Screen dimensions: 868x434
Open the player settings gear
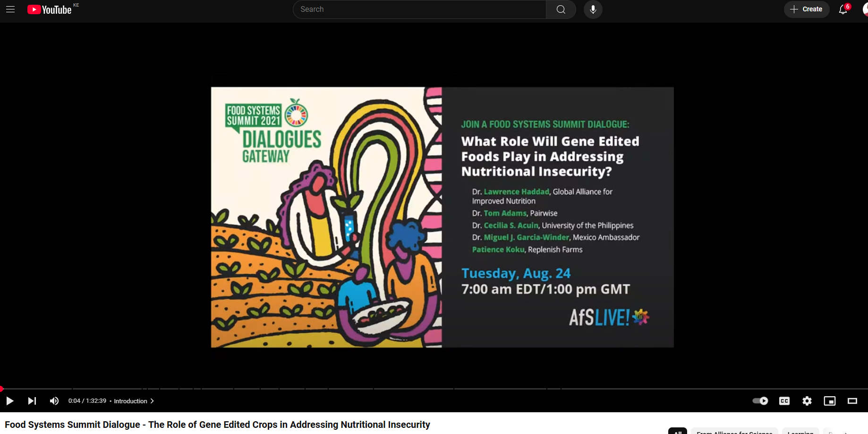click(x=807, y=401)
